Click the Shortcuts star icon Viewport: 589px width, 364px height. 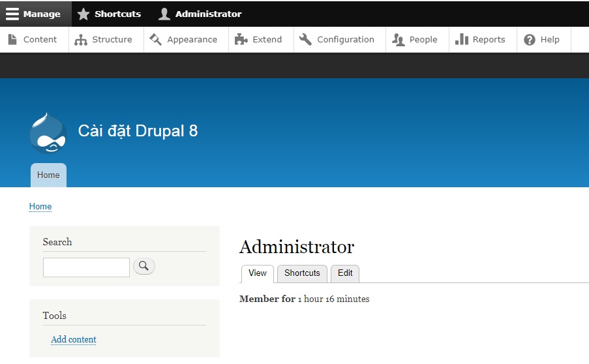(x=83, y=14)
